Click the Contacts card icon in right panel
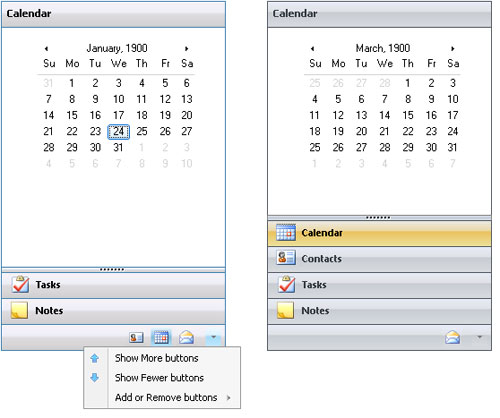This screenshot has width=500, height=418. pos(286,258)
